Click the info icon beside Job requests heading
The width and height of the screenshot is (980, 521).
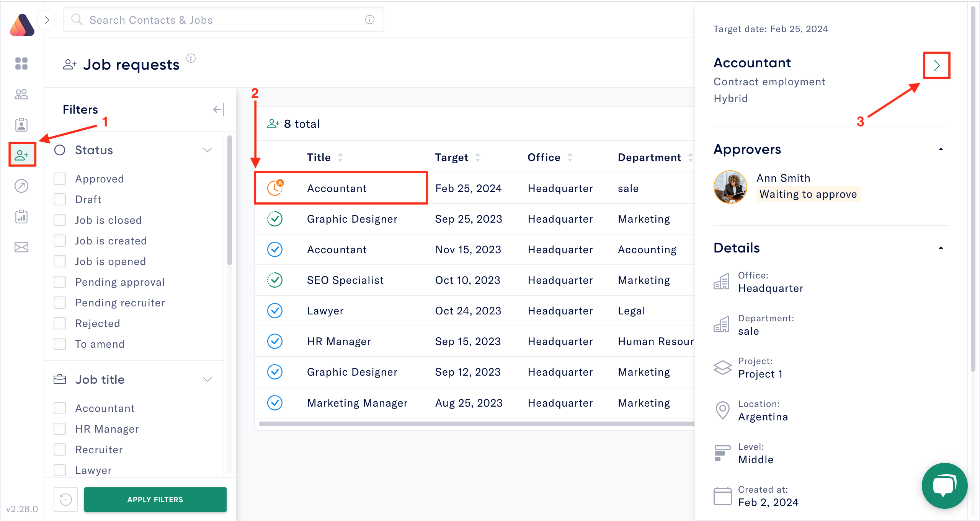[191, 59]
